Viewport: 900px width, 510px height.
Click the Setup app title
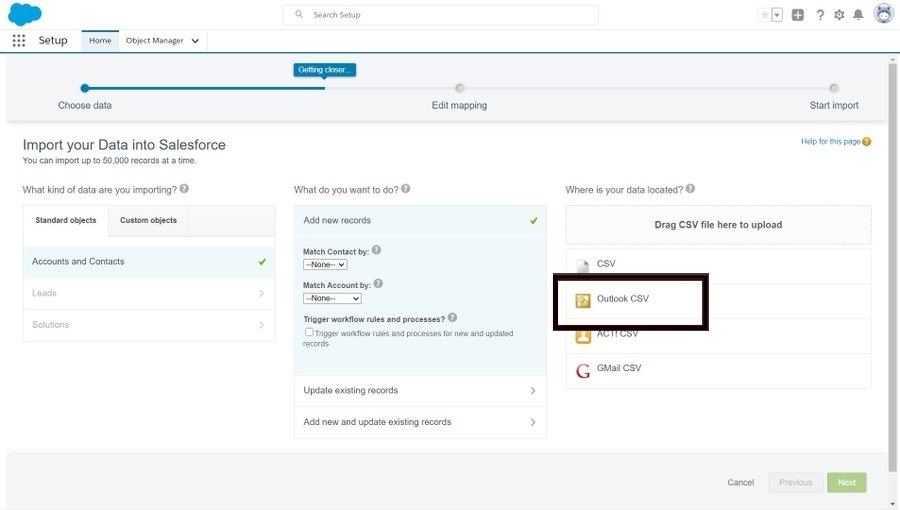pos(53,40)
